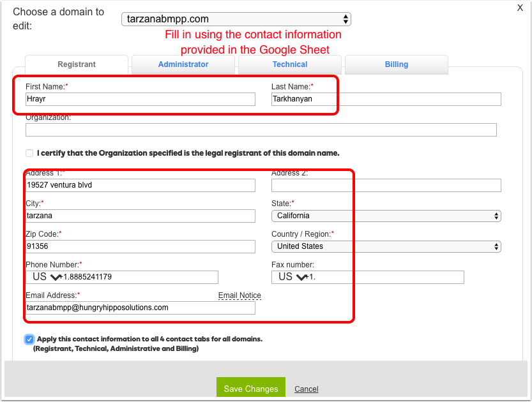This screenshot has width=532, height=402.
Task: Switch to the Registrant tab
Action: coord(77,64)
